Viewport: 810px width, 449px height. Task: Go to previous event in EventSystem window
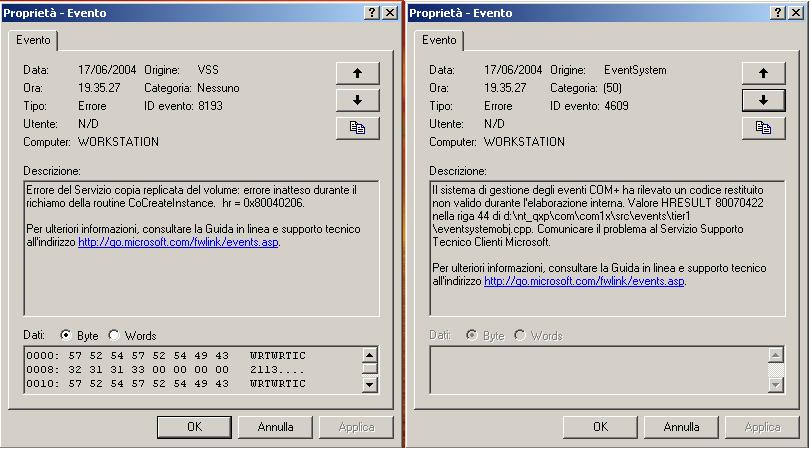click(764, 73)
